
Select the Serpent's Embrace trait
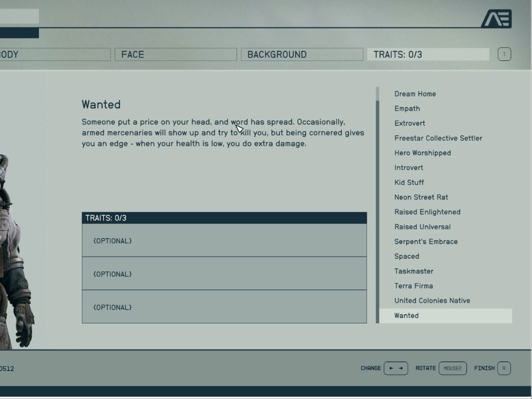[426, 242]
